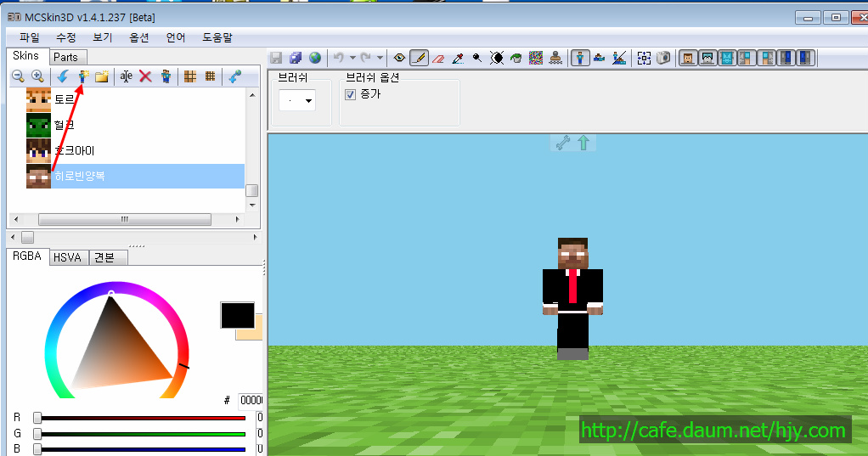Toggle head visibility
The image size is (868, 456).
[x=688, y=58]
